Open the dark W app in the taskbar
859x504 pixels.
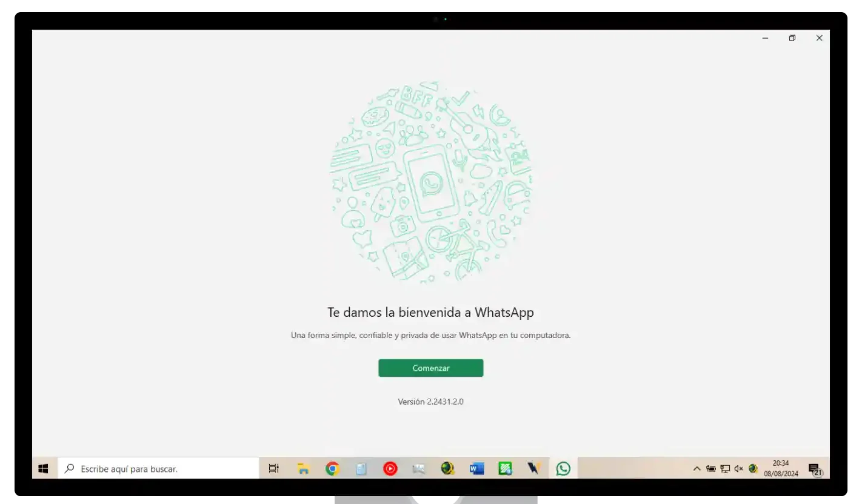tap(534, 468)
